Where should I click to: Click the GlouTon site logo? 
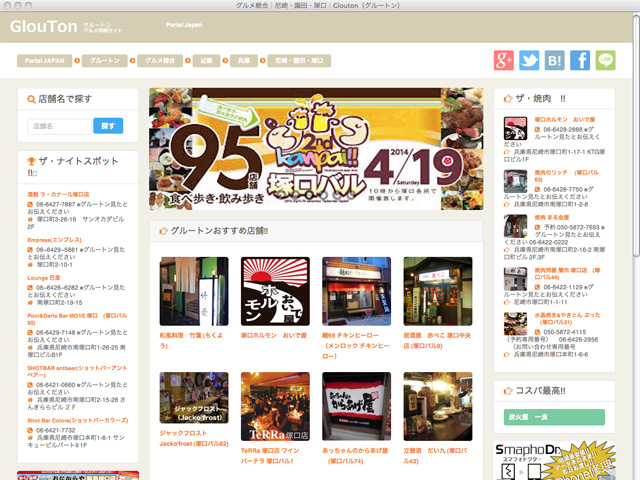(x=44, y=27)
